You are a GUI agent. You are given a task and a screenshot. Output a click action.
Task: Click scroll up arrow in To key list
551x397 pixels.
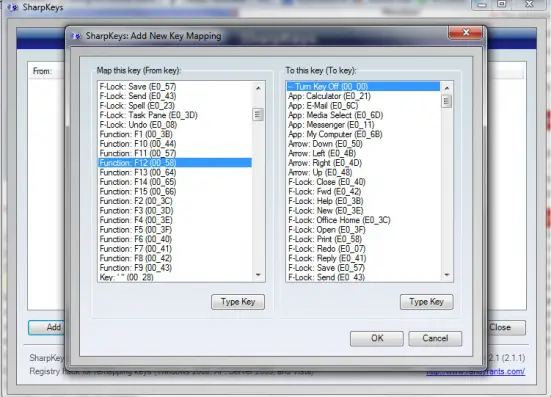tap(447, 88)
